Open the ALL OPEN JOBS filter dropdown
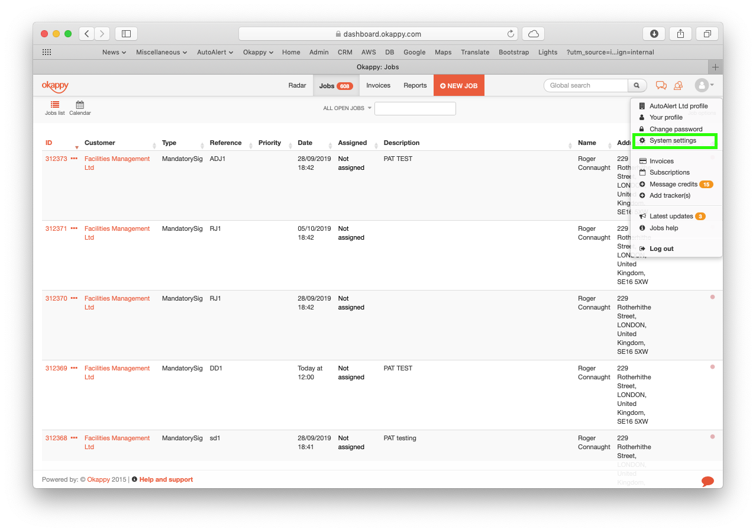756x532 pixels. coord(347,108)
